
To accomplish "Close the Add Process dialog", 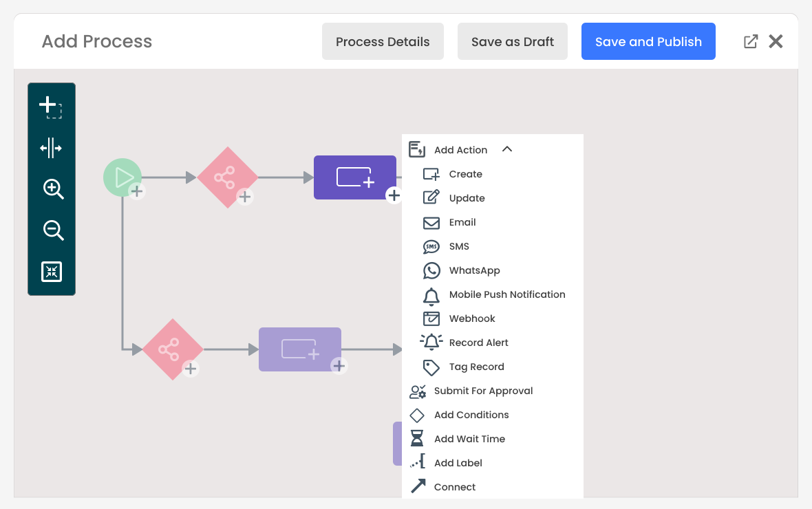I will tap(776, 41).
